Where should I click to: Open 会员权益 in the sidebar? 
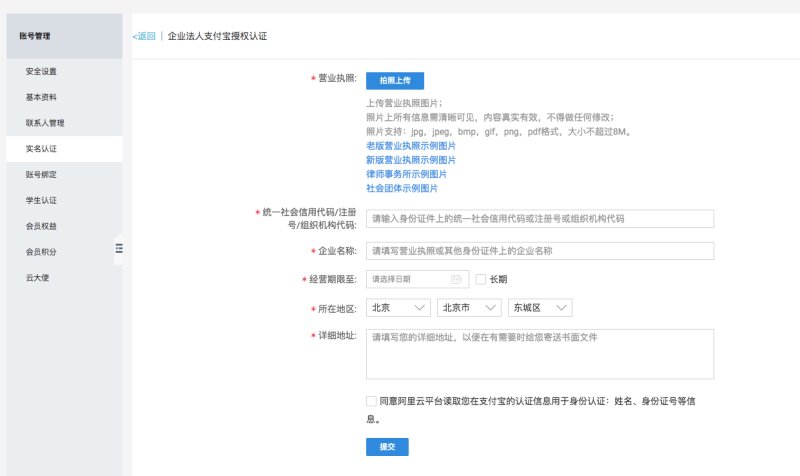pyautogui.click(x=64, y=226)
